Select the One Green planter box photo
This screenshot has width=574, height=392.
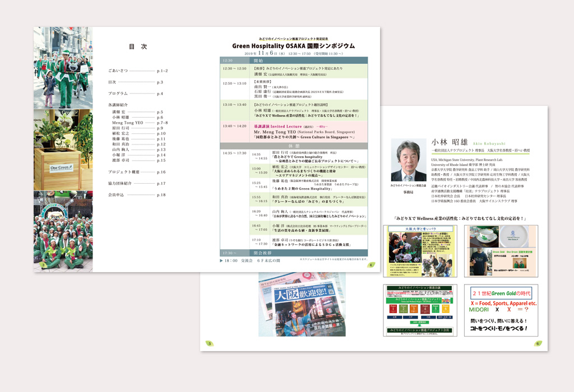click(x=63, y=150)
